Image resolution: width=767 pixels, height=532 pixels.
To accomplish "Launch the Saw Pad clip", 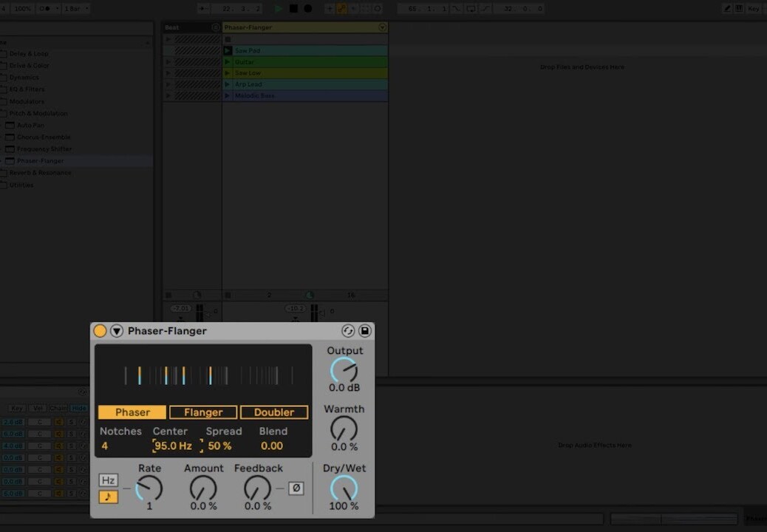I will tap(228, 50).
